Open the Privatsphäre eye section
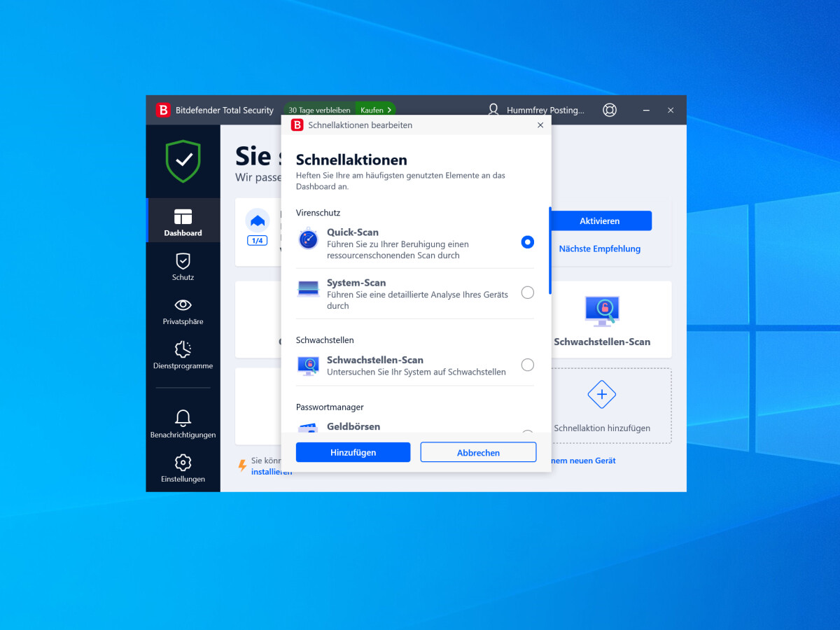 [183, 311]
